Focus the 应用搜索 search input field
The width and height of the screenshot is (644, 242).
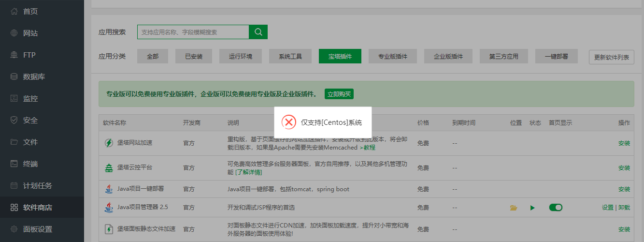click(x=193, y=32)
